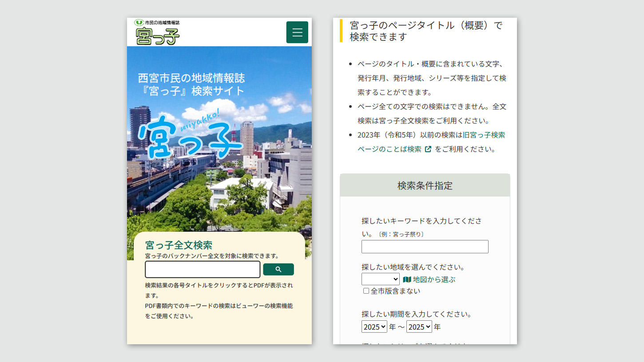The width and height of the screenshot is (644, 362).
Task: Click the green magnifier search button
Action: pyautogui.click(x=278, y=269)
